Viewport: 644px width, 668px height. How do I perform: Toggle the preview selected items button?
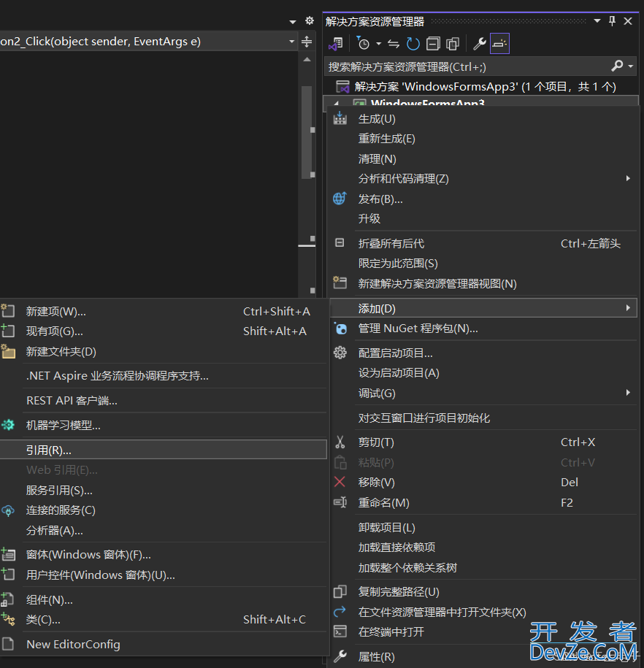coord(499,44)
